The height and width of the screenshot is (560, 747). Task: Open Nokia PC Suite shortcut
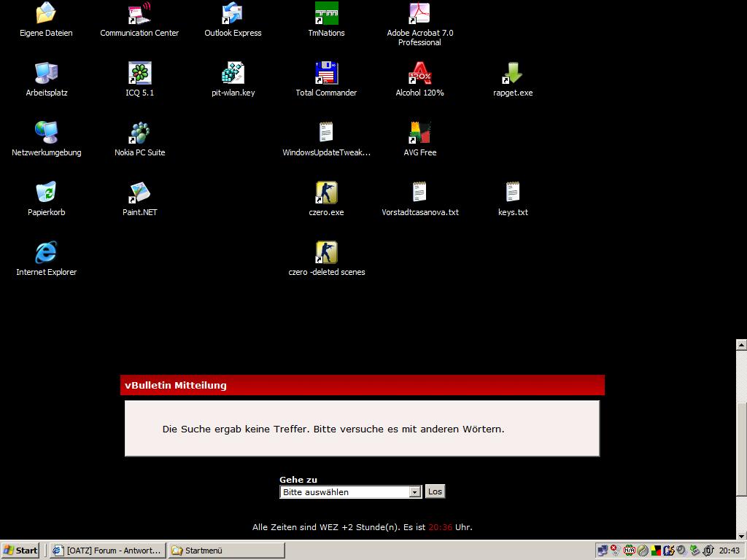pos(139,133)
